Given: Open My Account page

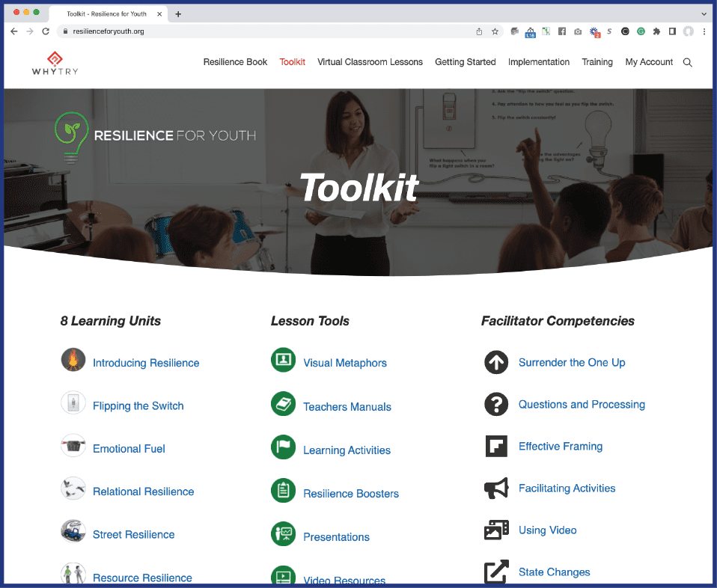Looking at the screenshot, I should (x=649, y=62).
